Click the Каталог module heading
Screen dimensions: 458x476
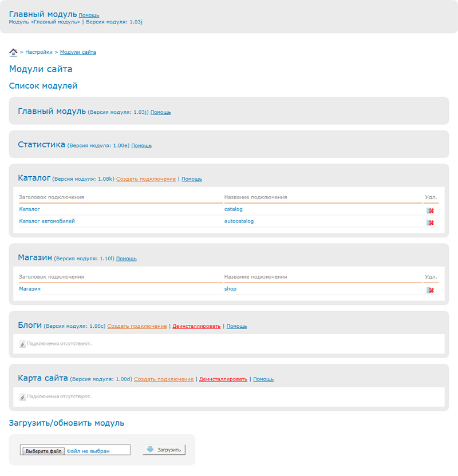pyautogui.click(x=34, y=178)
